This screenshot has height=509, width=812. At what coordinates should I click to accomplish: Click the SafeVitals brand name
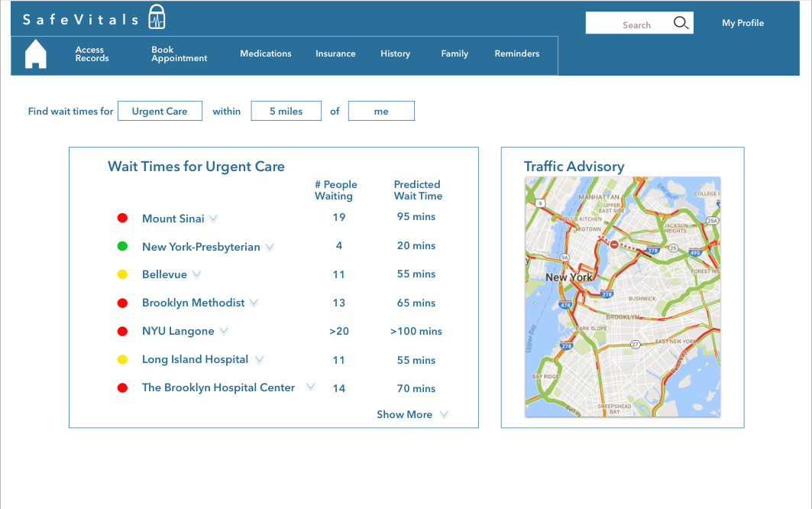pyautogui.click(x=81, y=20)
